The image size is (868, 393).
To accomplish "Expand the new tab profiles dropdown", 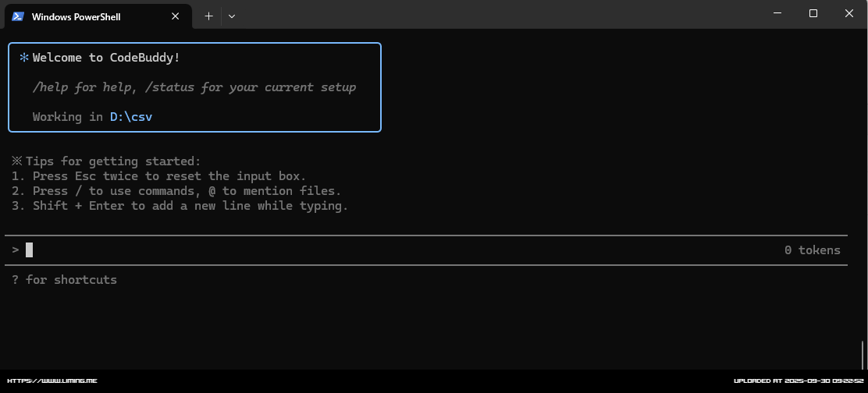I will [232, 16].
